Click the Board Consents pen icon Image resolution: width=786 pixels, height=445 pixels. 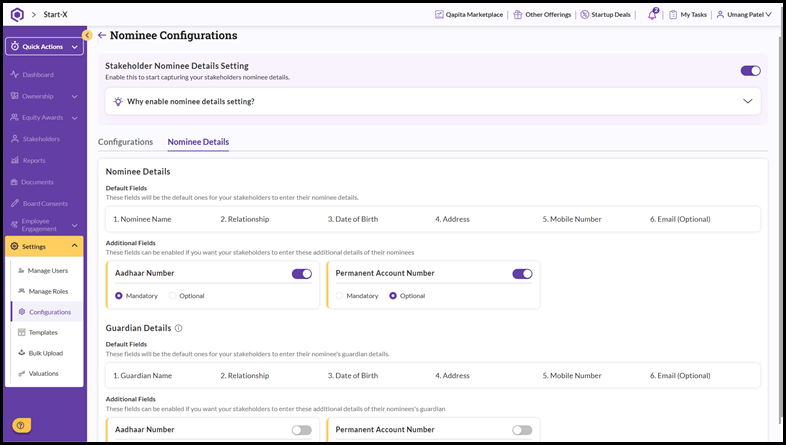[x=15, y=203]
